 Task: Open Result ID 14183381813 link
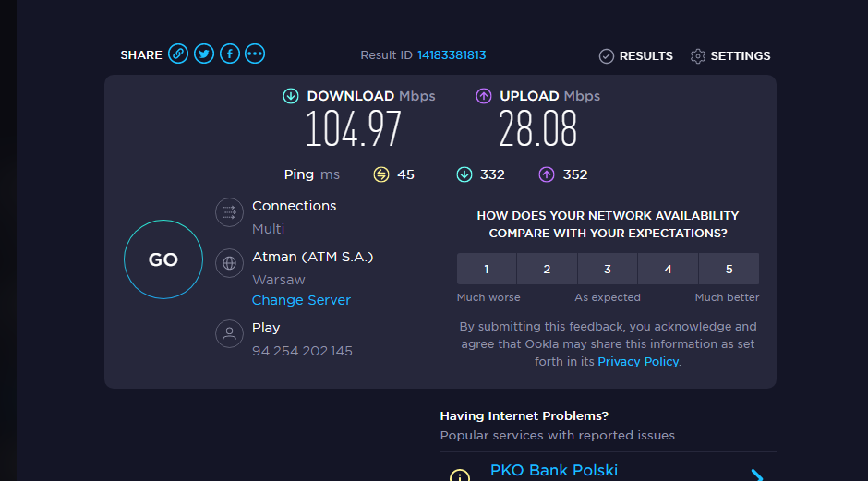(452, 55)
